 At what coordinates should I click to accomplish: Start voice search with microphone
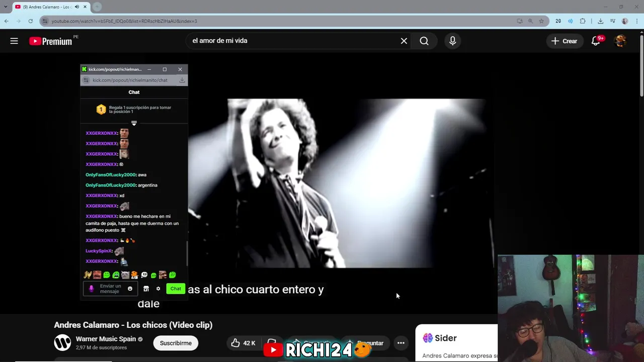452,41
